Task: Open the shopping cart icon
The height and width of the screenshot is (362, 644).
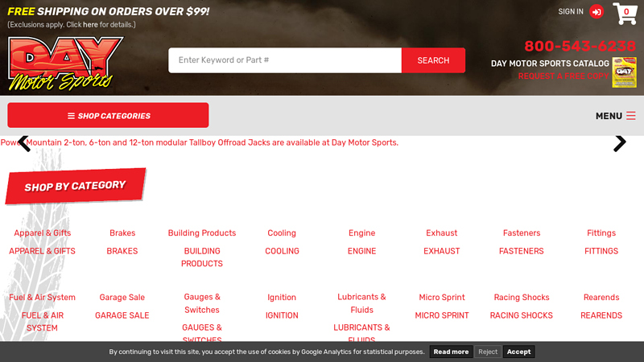Action: pos(625,13)
